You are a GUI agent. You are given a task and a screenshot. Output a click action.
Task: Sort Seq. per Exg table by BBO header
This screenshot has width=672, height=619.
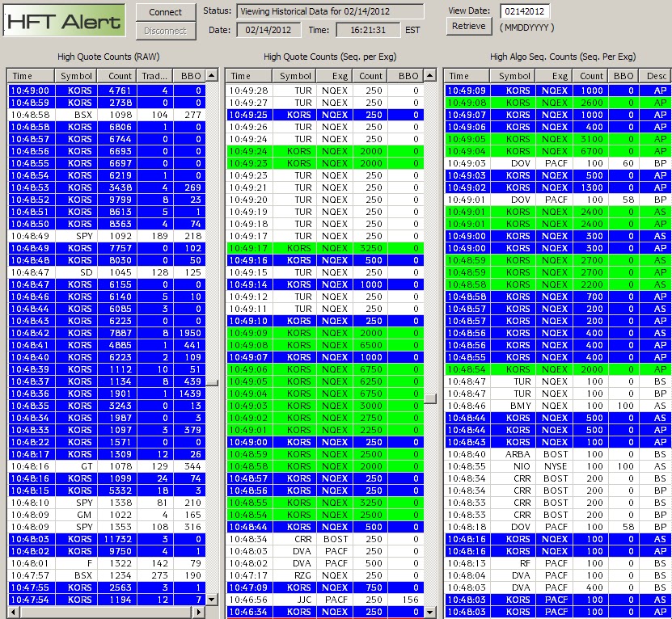coord(406,76)
